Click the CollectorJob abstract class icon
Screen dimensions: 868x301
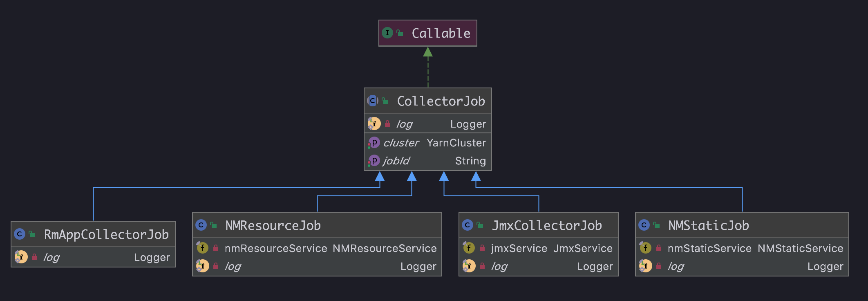(x=373, y=101)
